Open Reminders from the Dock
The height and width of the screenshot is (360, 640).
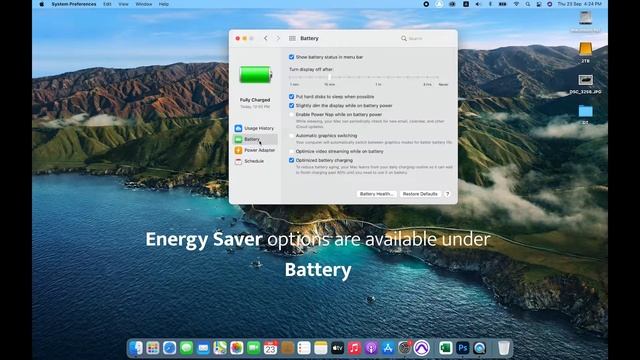304,348
